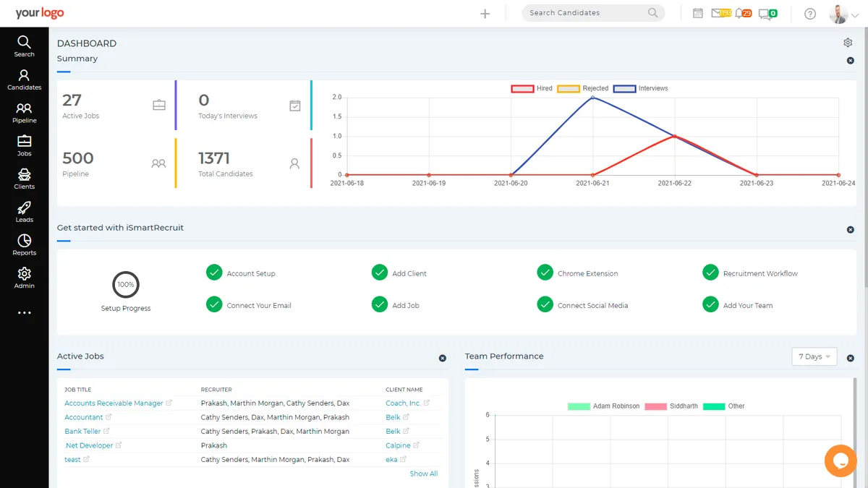Toggle Adam Robinson in Team Performance legend
This screenshot has height=488, width=868.
[604, 406]
